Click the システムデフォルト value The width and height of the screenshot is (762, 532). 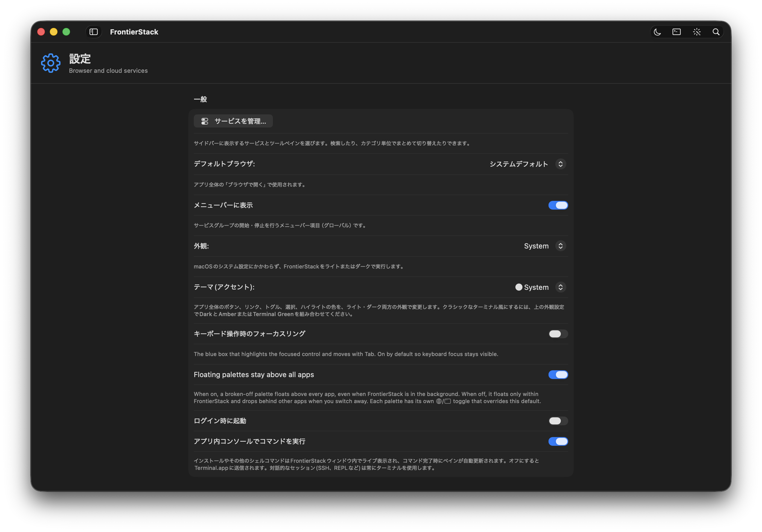(519, 164)
